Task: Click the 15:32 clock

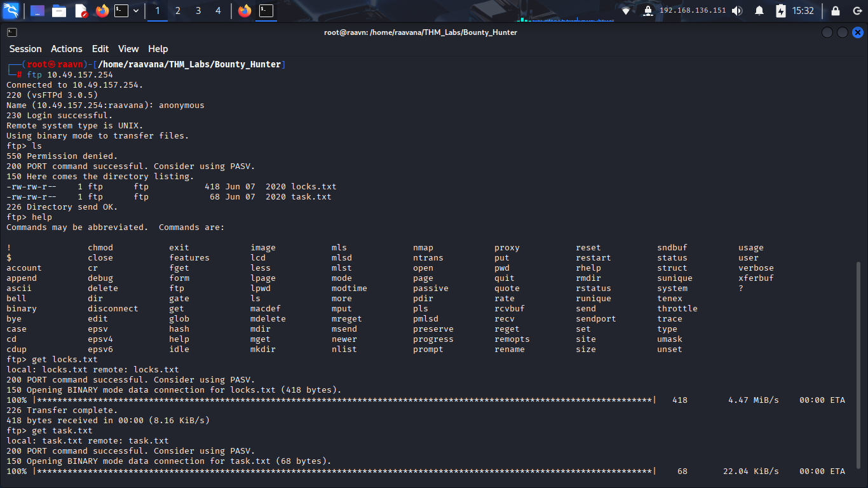Action: coord(803,11)
